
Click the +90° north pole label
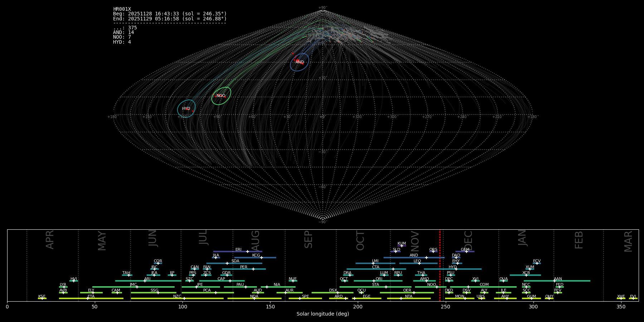323,8
